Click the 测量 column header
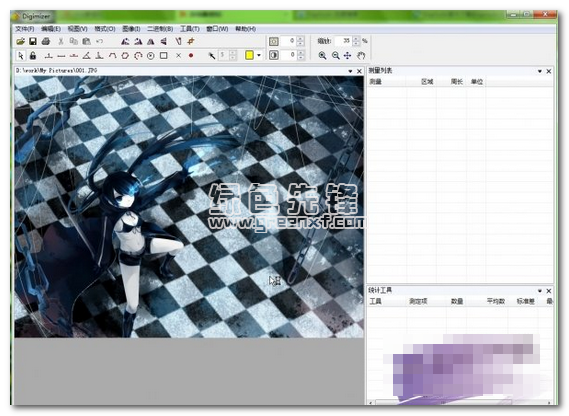The height and width of the screenshot is (416, 569). pyautogui.click(x=387, y=82)
